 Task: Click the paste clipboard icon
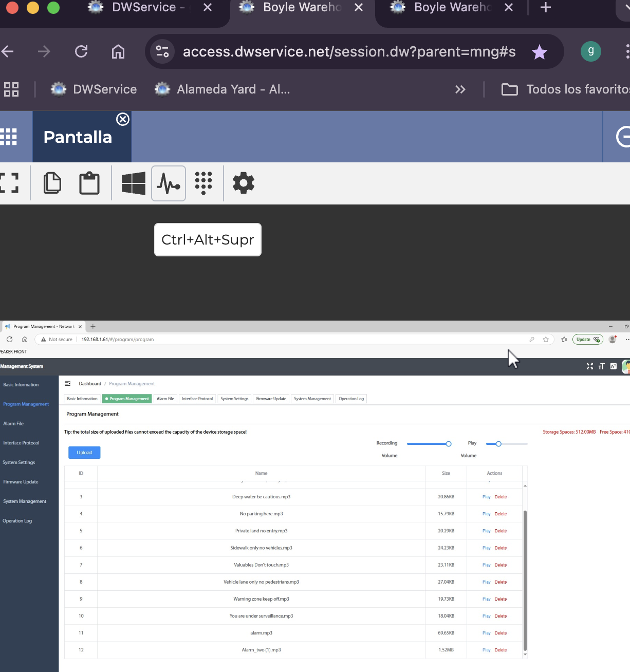[x=89, y=183]
